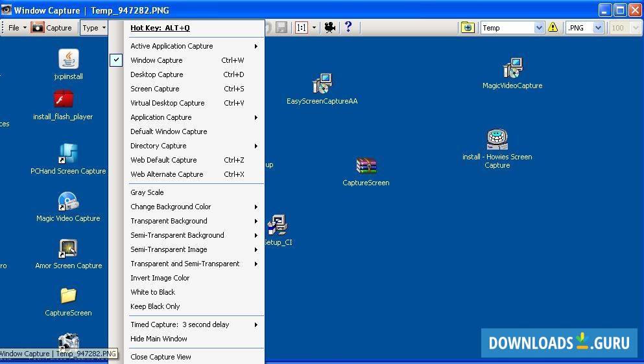The height and width of the screenshot is (364, 644).
Task: Expand the Semi-Transparent Background submenu
Action: (195, 235)
